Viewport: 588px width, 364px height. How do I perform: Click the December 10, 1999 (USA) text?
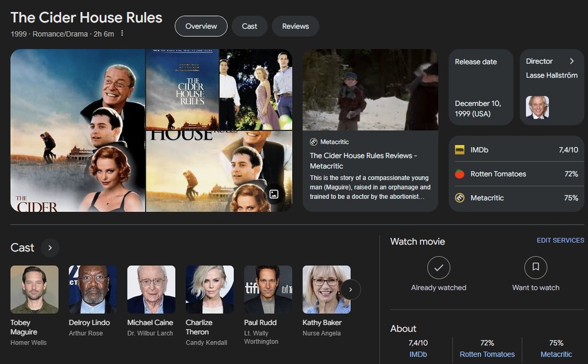[x=478, y=109]
